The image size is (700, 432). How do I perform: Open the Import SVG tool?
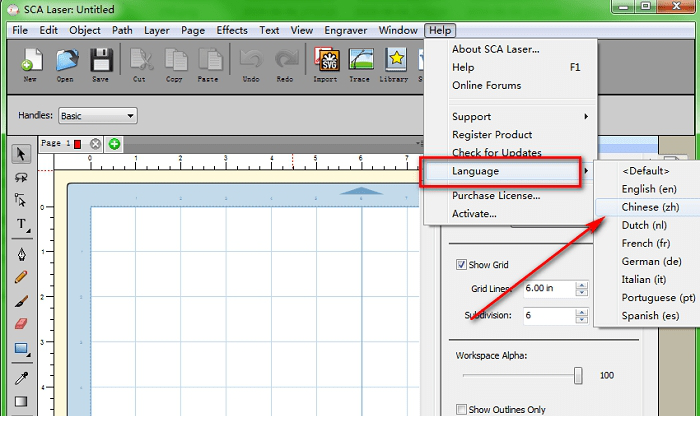click(x=325, y=63)
